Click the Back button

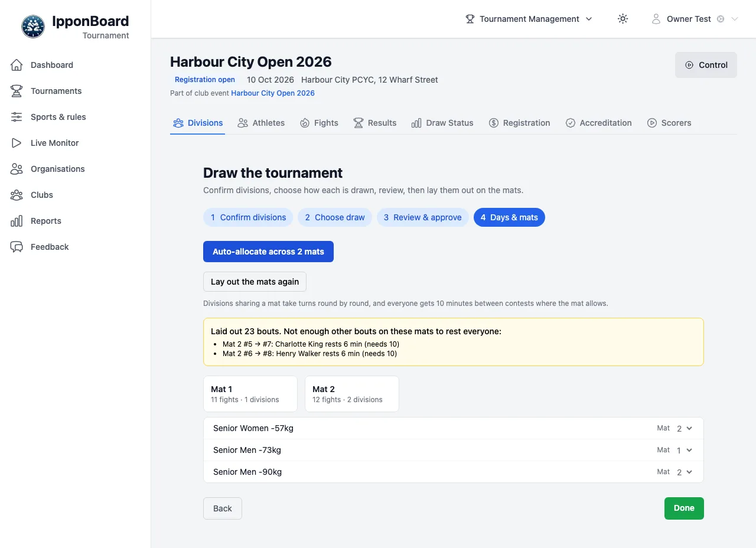click(223, 508)
